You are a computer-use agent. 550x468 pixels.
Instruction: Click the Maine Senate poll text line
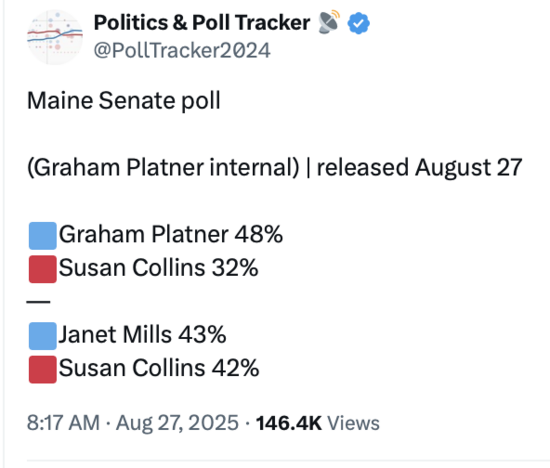pyautogui.click(x=124, y=101)
